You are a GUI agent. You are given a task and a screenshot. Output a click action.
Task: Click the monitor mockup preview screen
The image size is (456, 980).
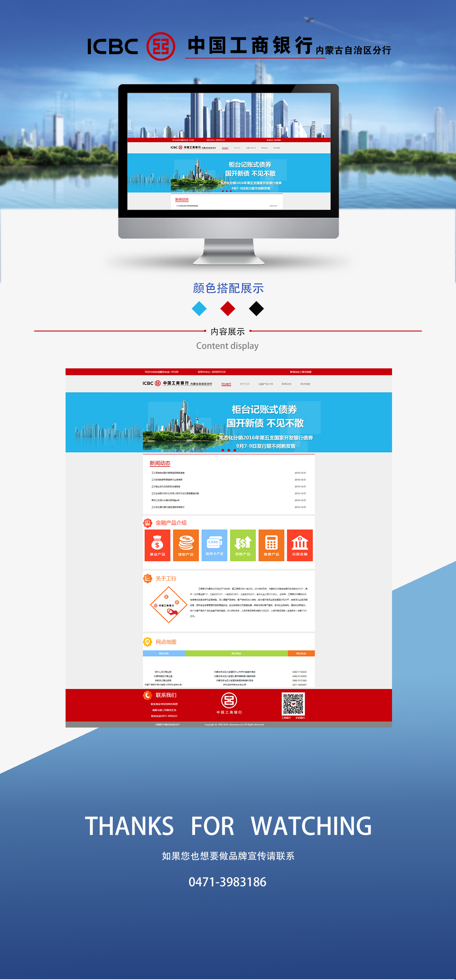pos(229,151)
